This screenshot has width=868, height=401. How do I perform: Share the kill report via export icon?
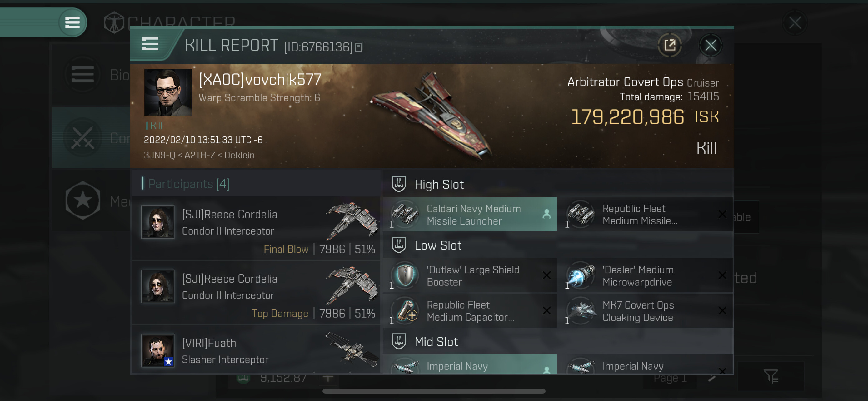670,45
